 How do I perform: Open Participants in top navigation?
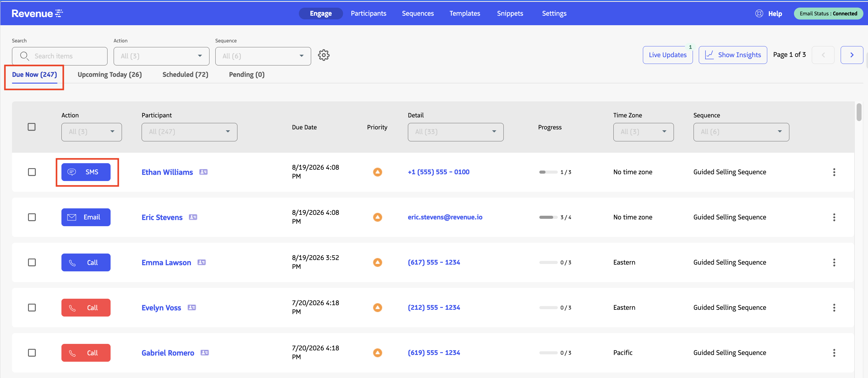[368, 14]
